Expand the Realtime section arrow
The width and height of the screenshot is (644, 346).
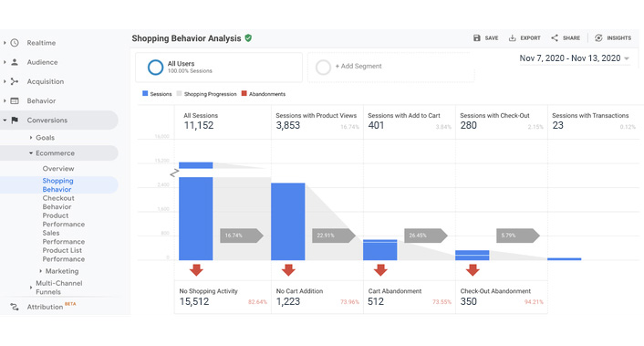point(5,43)
